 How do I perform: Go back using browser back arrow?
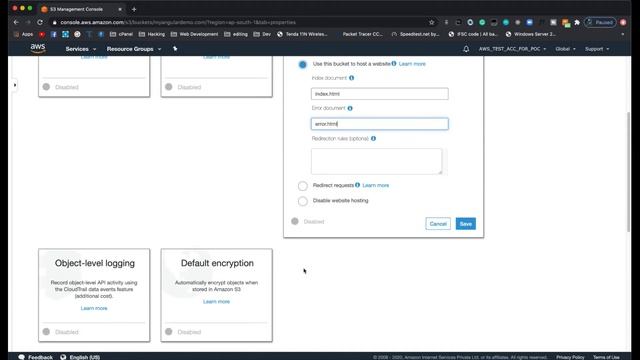tap(16, 22)
